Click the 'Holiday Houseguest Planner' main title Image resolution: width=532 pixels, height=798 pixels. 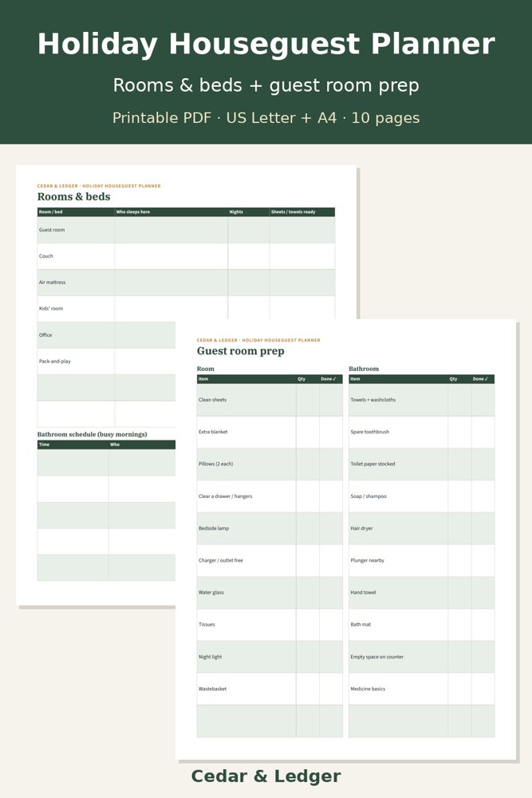pos(266,44)
